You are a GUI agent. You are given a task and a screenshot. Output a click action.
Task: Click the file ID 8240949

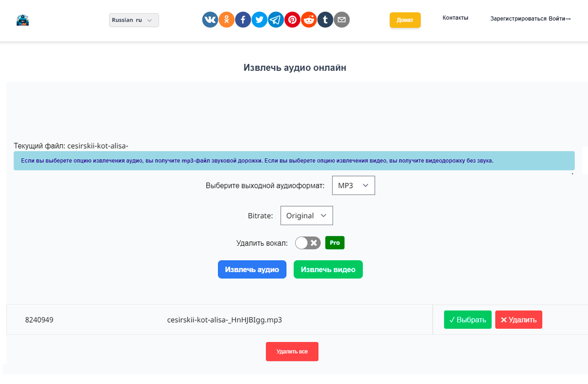[39, 320]
